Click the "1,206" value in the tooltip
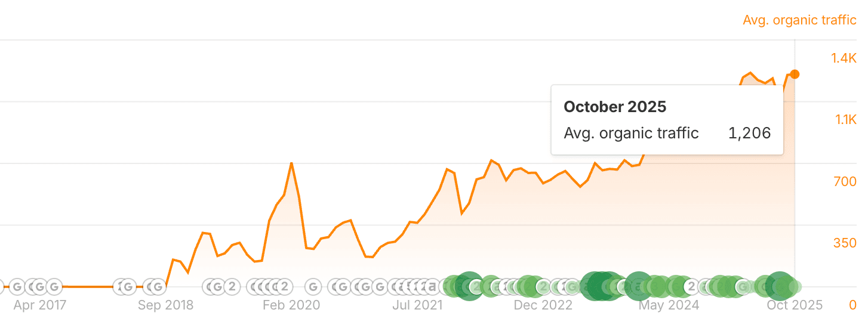868x328 pixels. click(749, 133)
